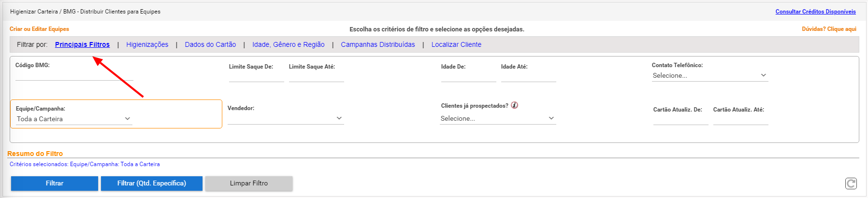
Task: Expand the Vendedor dropdown
Action: 286,118
